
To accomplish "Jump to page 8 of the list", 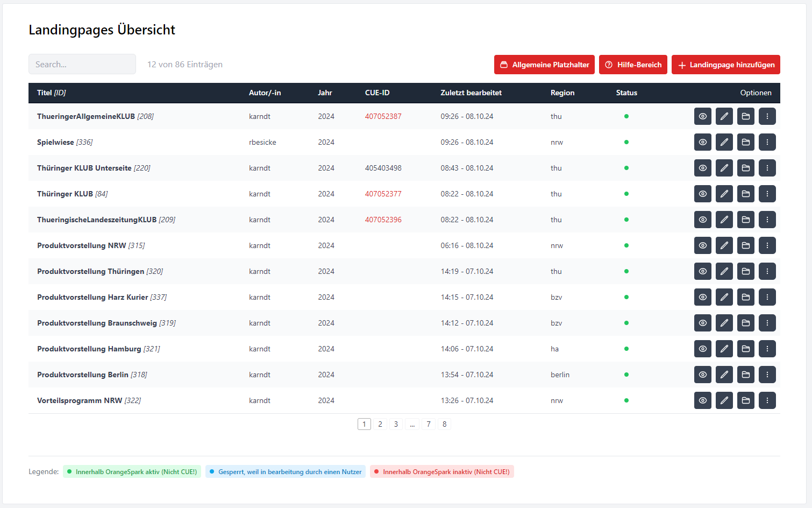I will click(444, 424).
